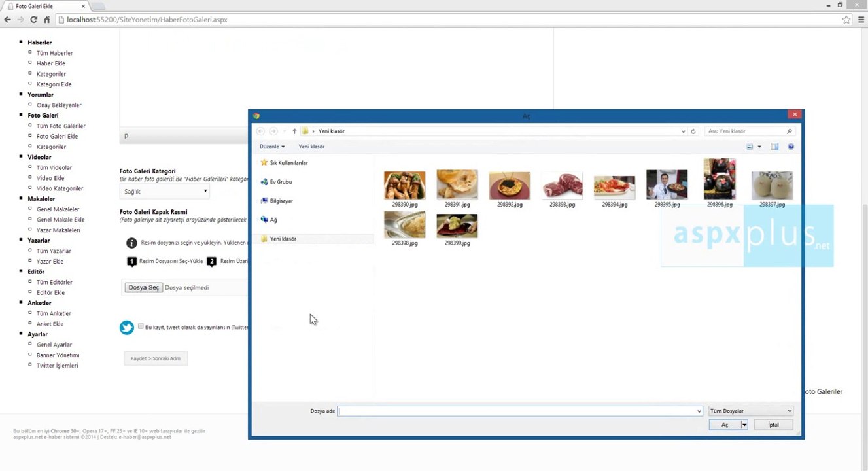
Task: Select the 298391.jpg thumbnail
Action: click(x=457, y=185)
